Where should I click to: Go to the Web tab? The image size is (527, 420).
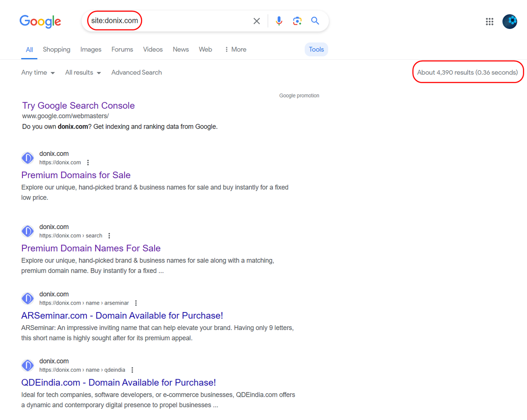(x=206, y=50)
